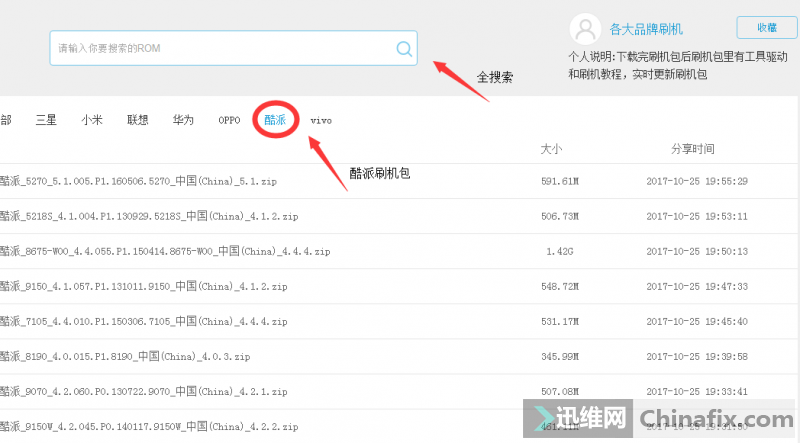
Task: Click the size value 507.08M
Action: (x=560, y=391)
